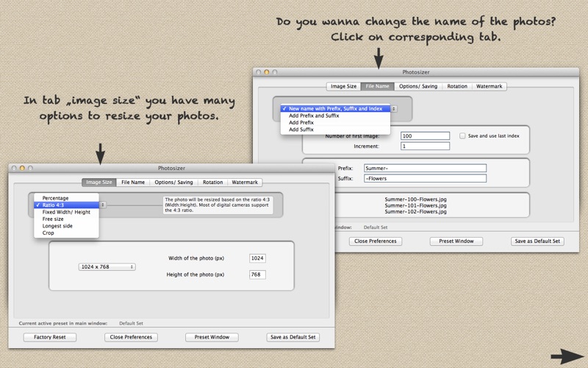Viewport: 588px width, 368px height.
Task: Click the Factory Reset button
Action: coord(50,337)
